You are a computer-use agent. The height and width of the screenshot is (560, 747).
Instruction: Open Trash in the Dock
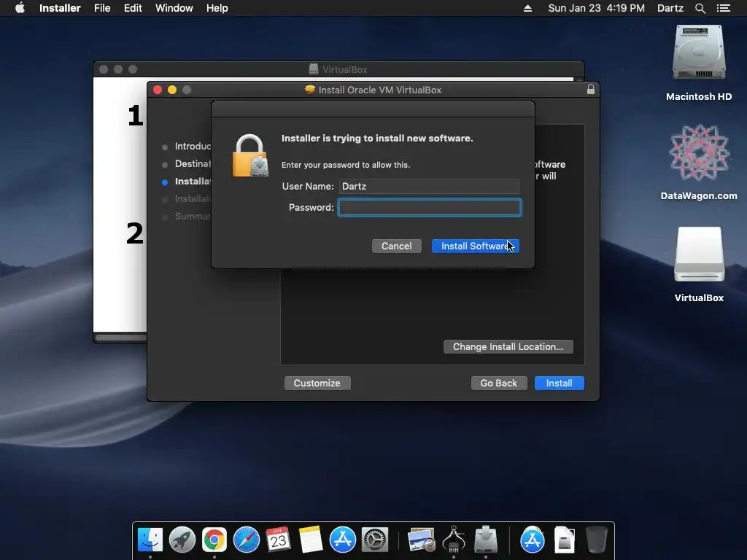[597, 540]
